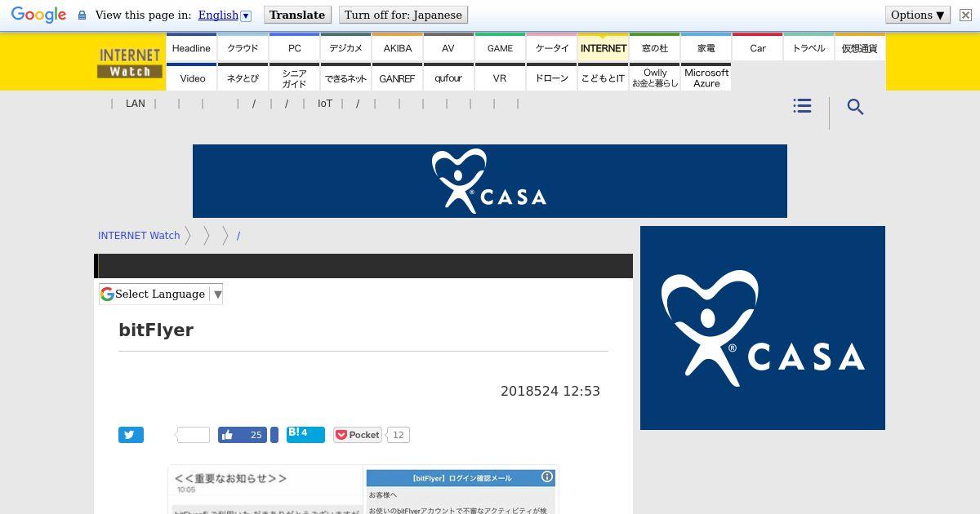The height and width of the screenshot is (514, 980).
Task: Open the 家電 tab
Action: pos(706,48)
